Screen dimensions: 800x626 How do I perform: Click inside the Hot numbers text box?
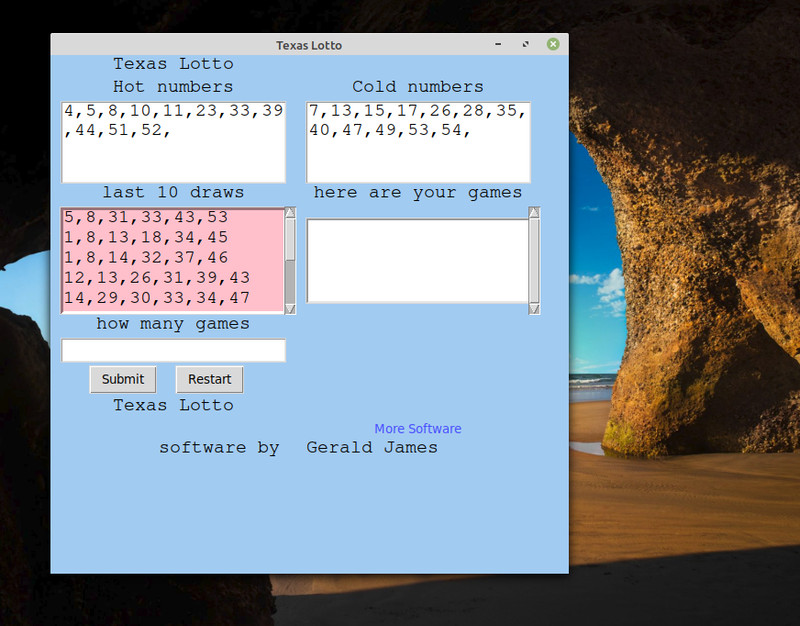(x=173, y=142)
